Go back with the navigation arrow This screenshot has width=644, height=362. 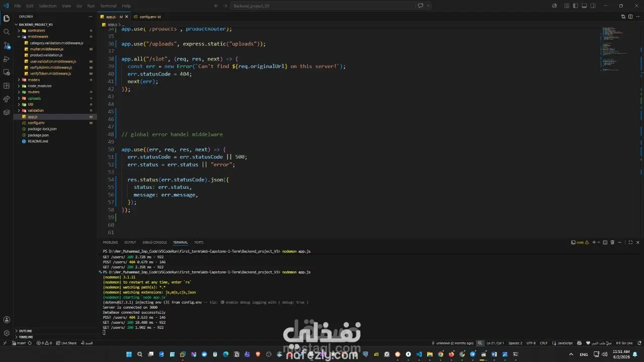216,6
